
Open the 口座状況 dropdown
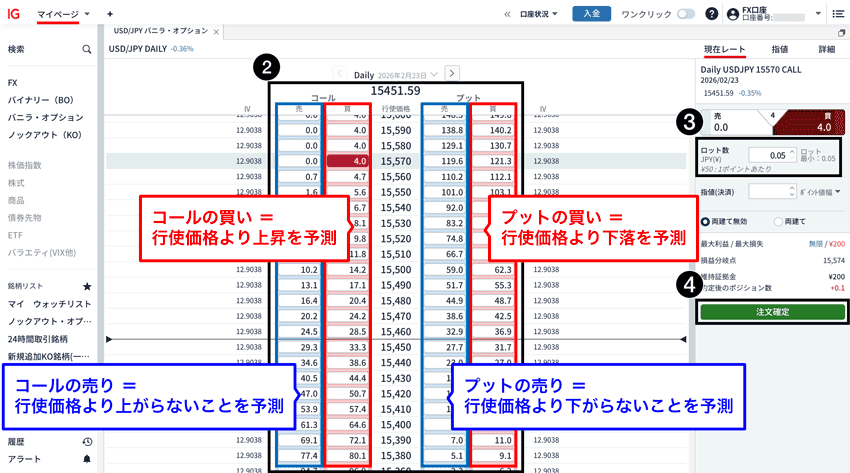[539, 14]
